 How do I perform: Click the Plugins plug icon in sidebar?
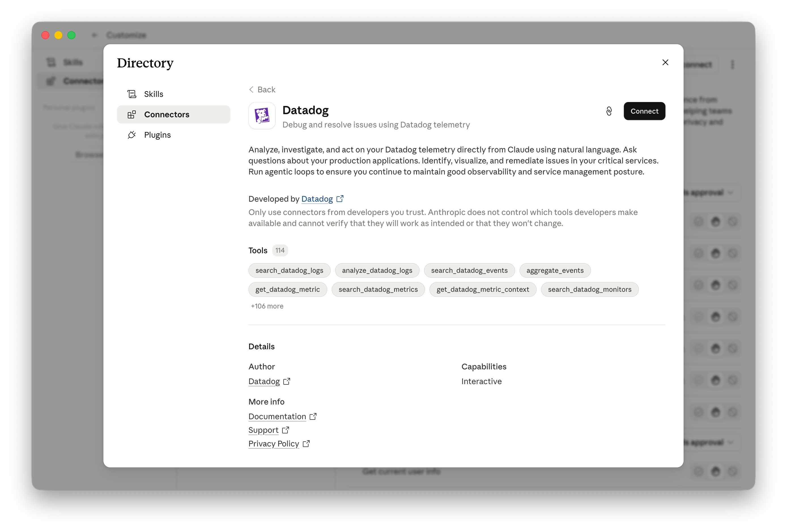click(132, 135)
